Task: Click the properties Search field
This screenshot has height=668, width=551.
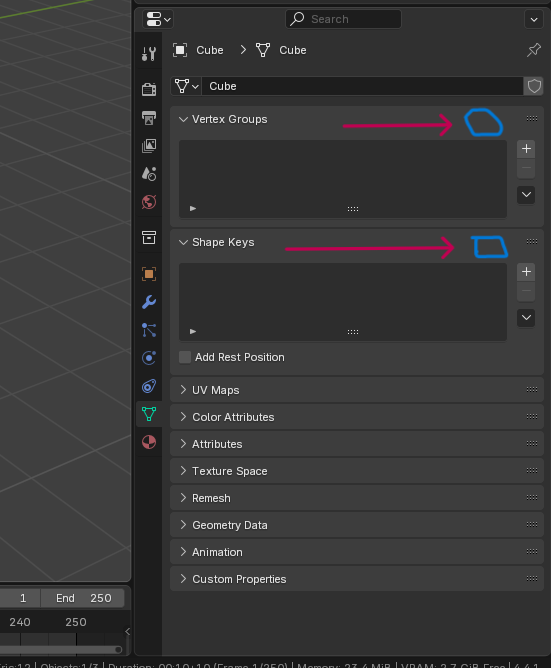Action: [343, 19]
